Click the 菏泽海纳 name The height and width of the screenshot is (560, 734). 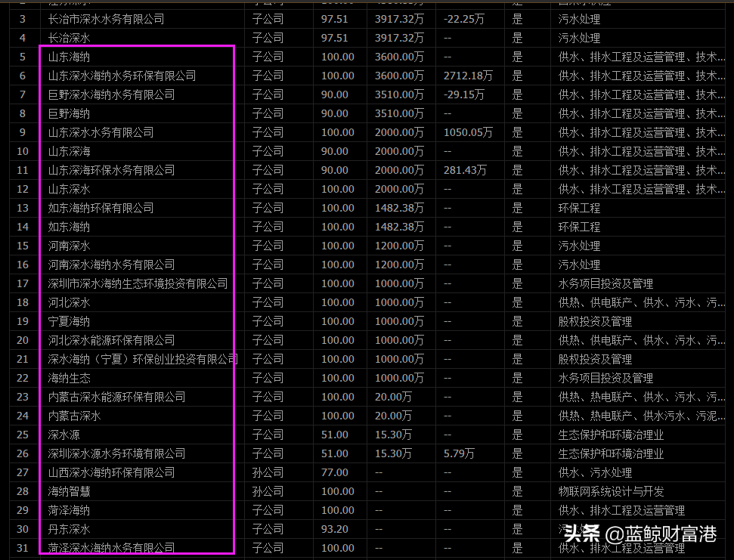point(69,510)
